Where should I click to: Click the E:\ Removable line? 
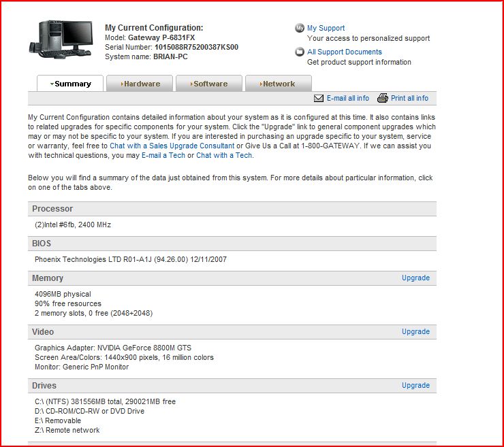point(58,420)
